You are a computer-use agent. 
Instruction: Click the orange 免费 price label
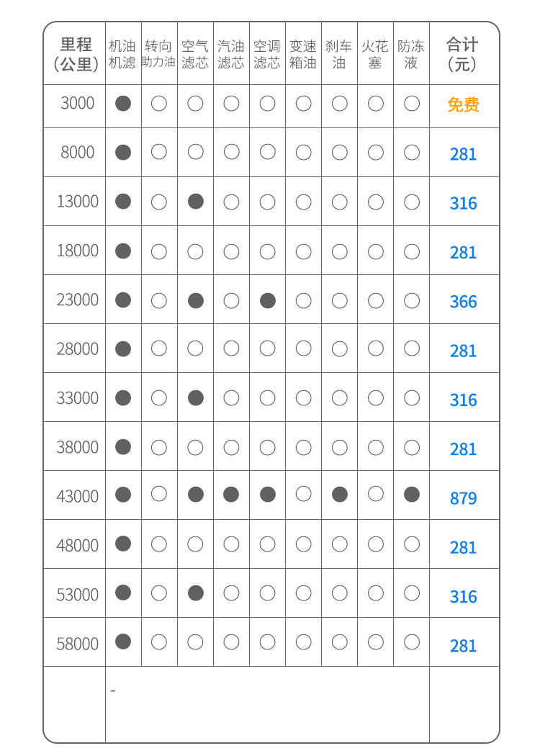463,104
